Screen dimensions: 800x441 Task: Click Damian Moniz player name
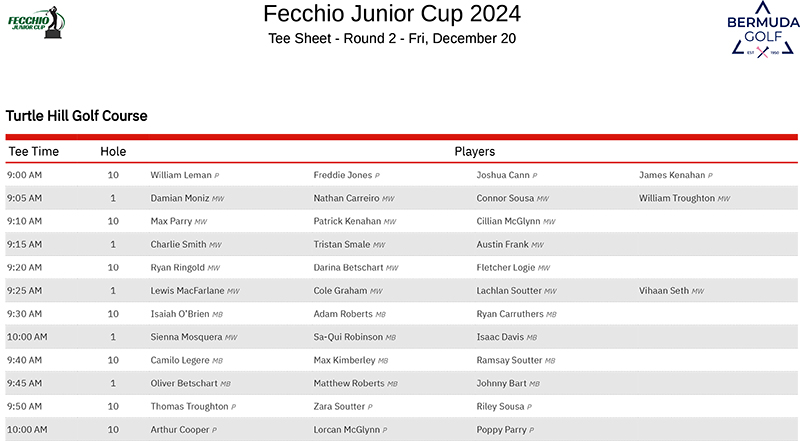[x=181, y=198]
